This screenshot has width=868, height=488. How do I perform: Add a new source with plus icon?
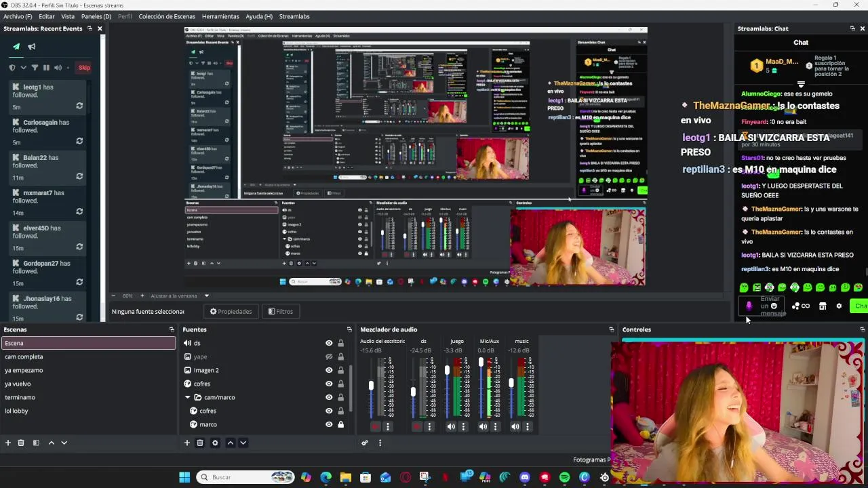pyautogui.click(x=187, y=443)
